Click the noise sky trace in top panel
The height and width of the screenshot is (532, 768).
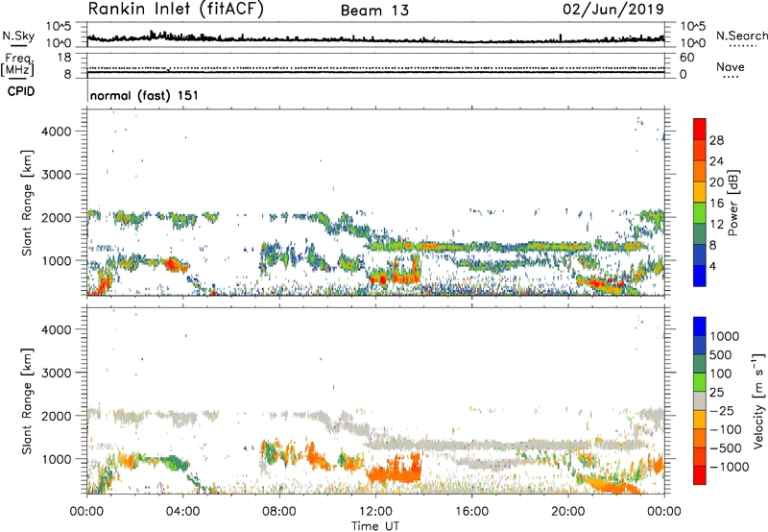[375, 38]
